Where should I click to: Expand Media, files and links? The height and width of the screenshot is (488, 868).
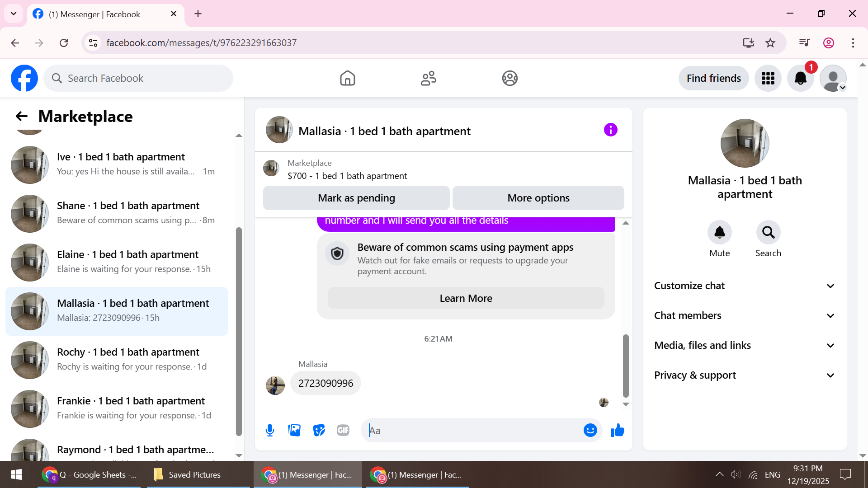coord(745,345)
